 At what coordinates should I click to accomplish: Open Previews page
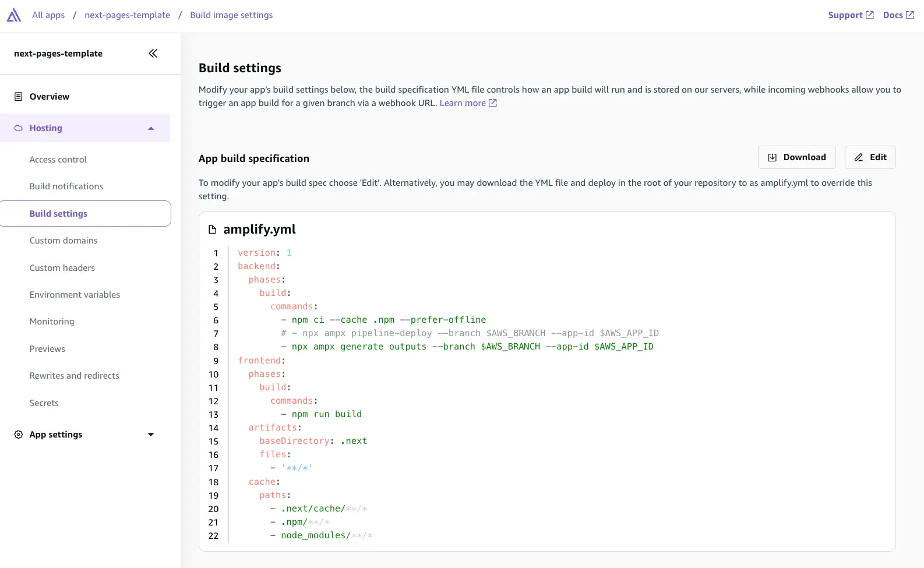[47, 349]
